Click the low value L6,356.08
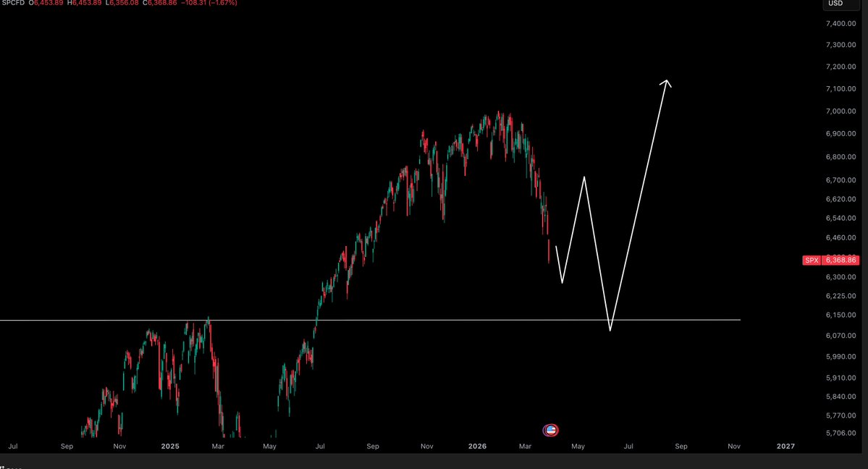Image resolution: width=868 pixels, height=469 pixels. pyautogui.click(x=122, y=4)
